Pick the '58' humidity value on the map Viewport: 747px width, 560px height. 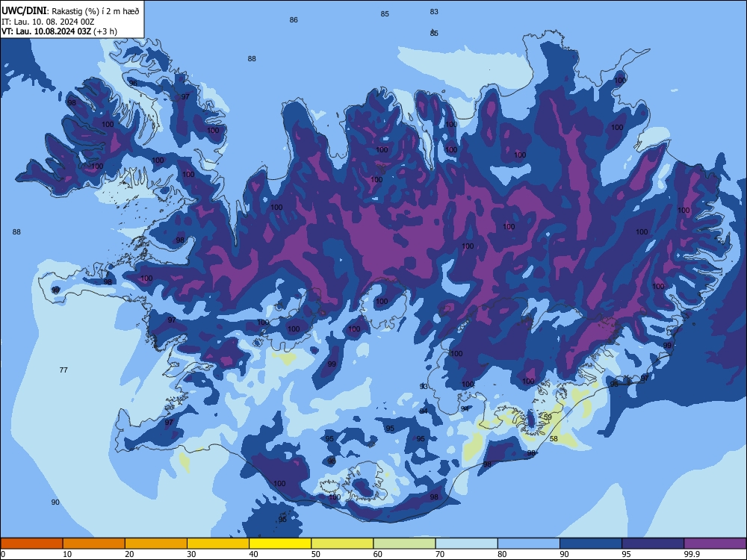point(554,438)
